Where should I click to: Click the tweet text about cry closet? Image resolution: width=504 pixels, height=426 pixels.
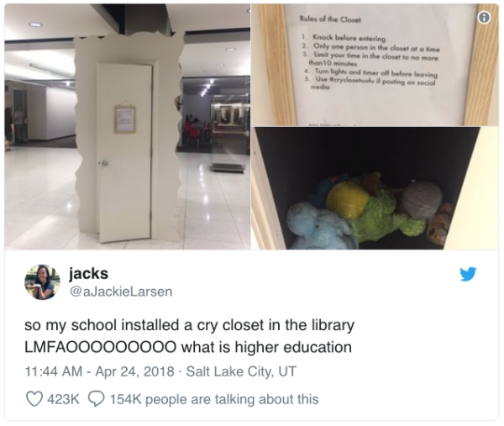point(190,336)
